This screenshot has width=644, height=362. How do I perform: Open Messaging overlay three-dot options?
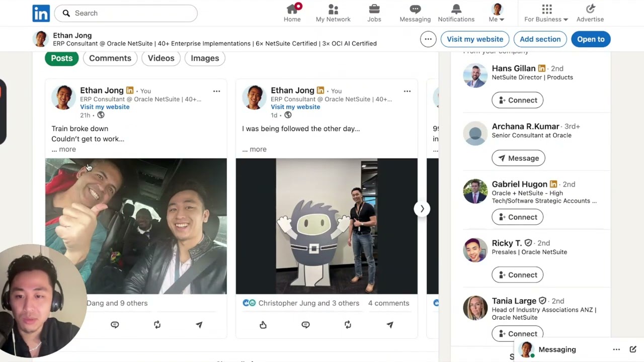click(x=616, y=349)
